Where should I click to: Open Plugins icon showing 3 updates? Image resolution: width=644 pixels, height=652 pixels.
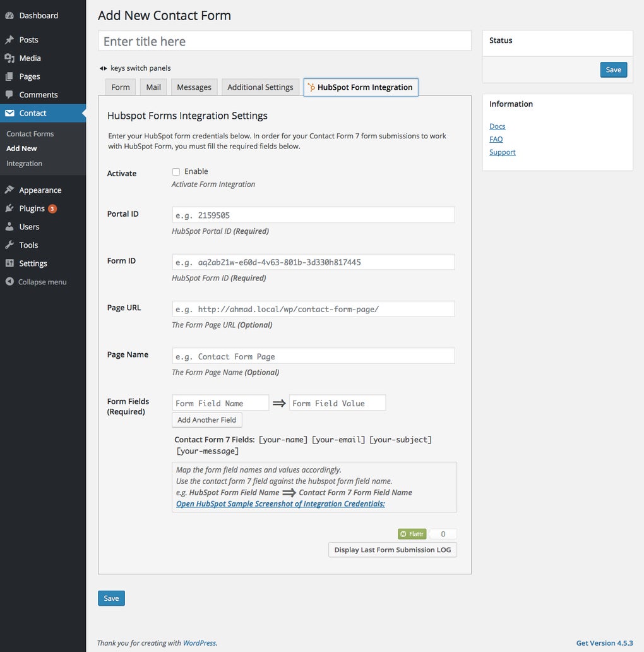click(x=10, y=208)
